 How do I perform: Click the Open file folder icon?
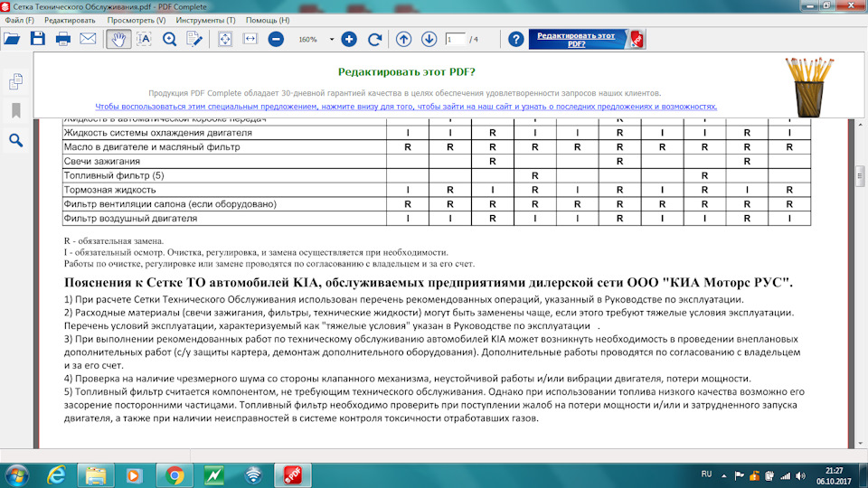click(12, 39)
